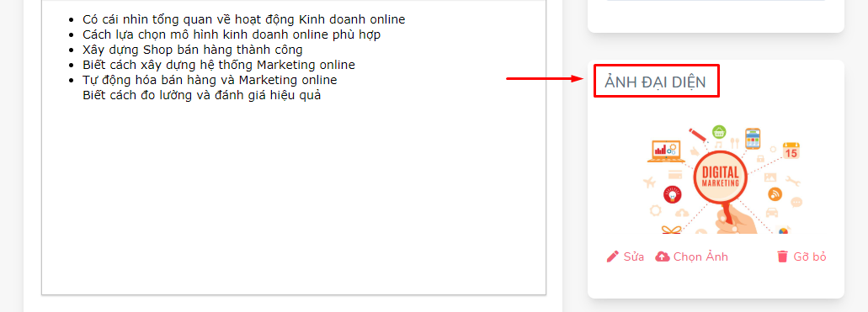Click the trash icon next to Gỡ bỏ

pos(782,256)
